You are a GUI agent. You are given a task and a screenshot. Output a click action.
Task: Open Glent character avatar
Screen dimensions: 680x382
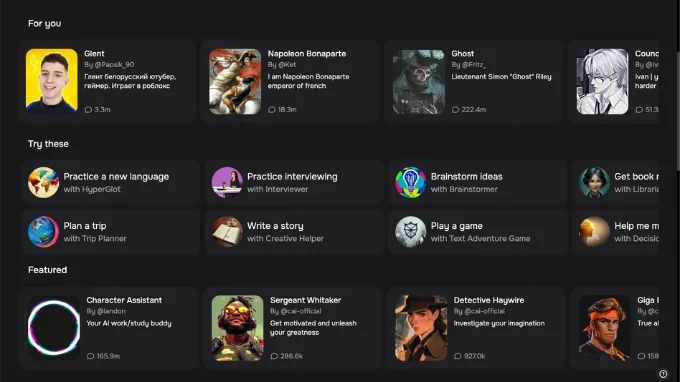(x=52, y=82)
